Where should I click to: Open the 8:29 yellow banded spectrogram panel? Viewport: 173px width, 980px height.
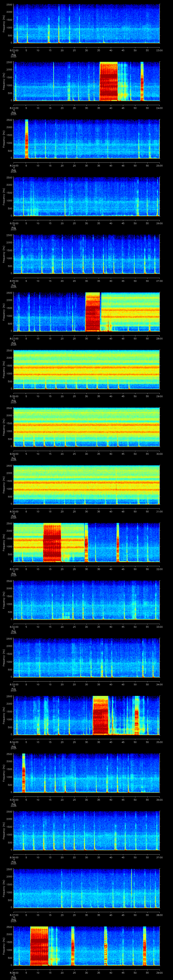click(x=87, y=427)
